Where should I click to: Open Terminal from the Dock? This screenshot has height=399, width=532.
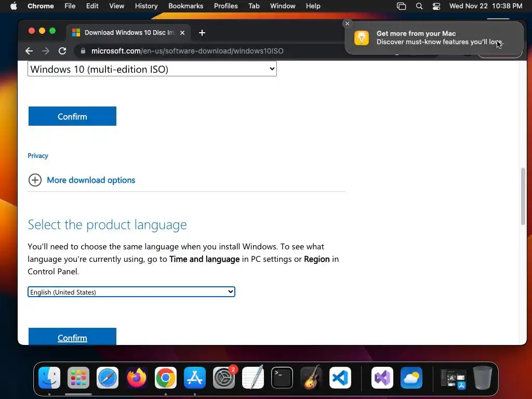point(282,378)
